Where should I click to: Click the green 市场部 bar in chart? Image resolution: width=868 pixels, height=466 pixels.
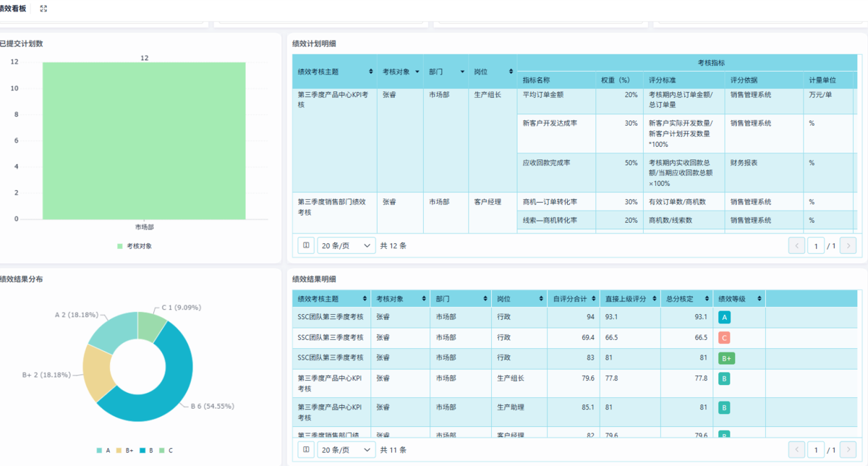[x=144, y=140]
